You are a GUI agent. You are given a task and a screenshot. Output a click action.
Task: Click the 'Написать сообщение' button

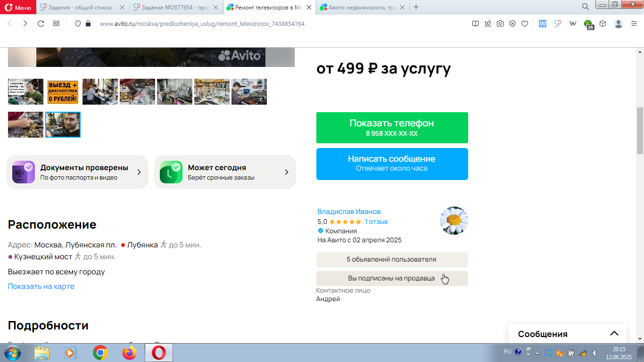click(x=392, y=164)
